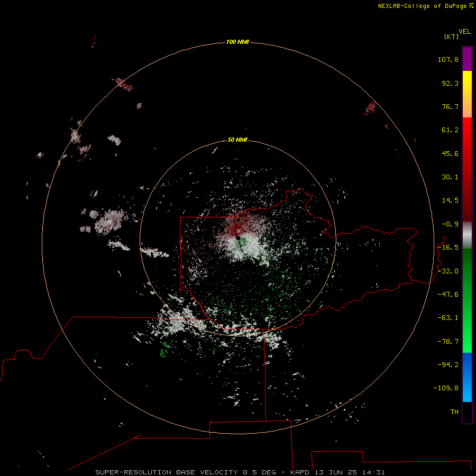
Task: Click the 100 NMI range ring label
Action: click(237, 42)
